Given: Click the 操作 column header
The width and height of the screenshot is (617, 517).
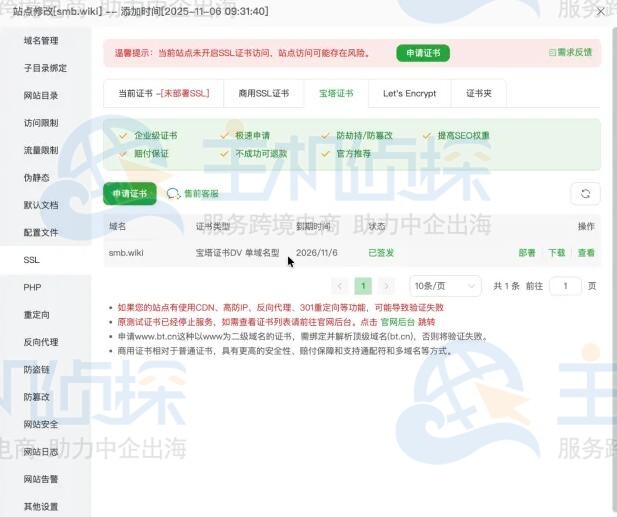Looking at the screenshot, I should (x=586, y=226).
